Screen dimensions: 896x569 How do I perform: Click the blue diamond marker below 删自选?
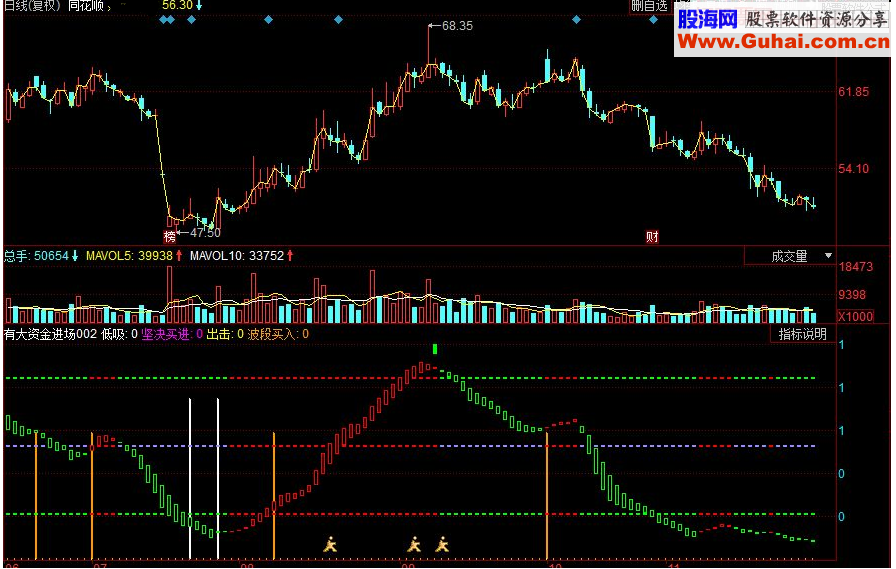coord(653,20)
